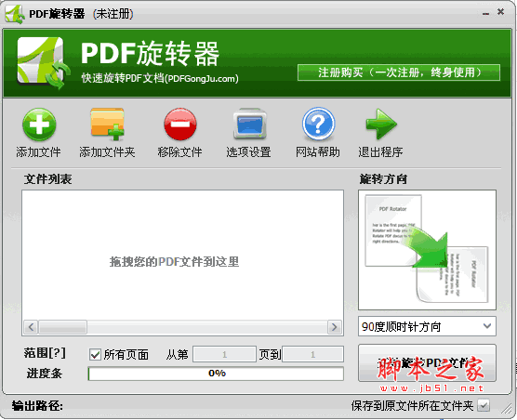Click the 添加文件 label text
The height and width of the screenshot is (420, 517).
coord(38,152)
